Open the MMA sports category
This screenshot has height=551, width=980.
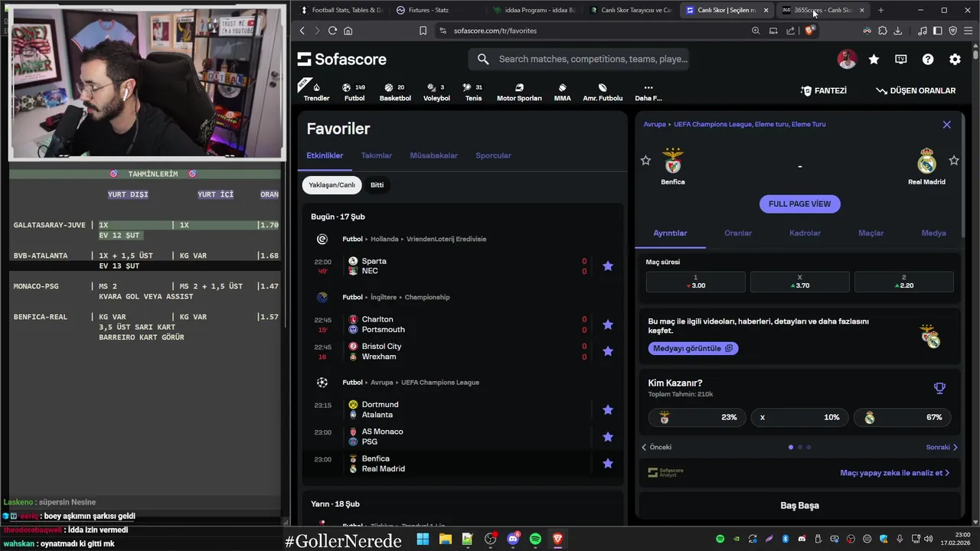coord(562,92)
